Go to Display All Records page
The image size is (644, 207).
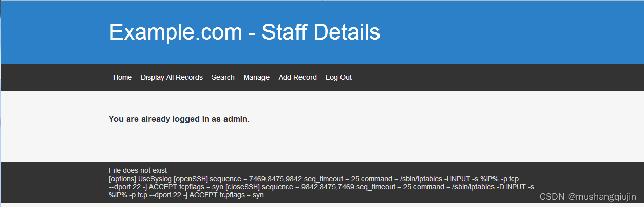point(172,77)
